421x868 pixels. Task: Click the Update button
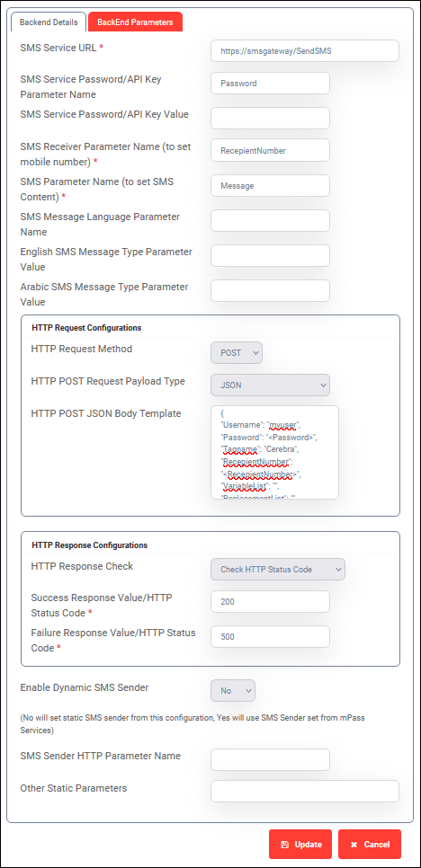(300, 845)
